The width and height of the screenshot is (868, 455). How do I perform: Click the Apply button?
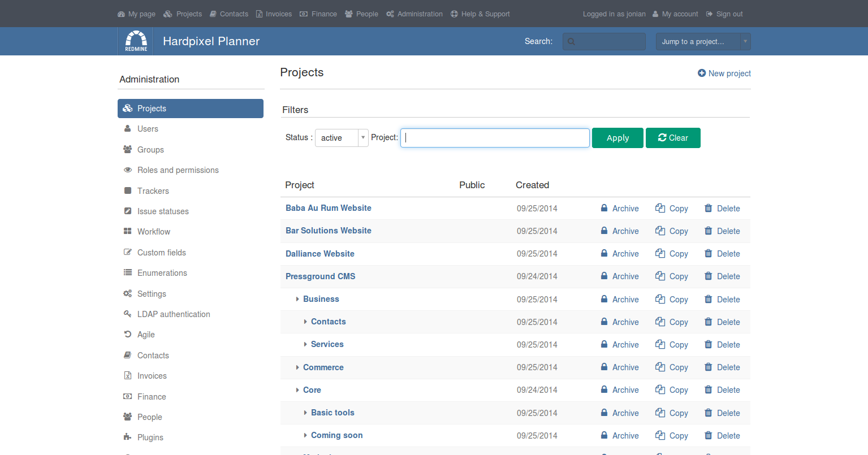(x=617, y=137)
